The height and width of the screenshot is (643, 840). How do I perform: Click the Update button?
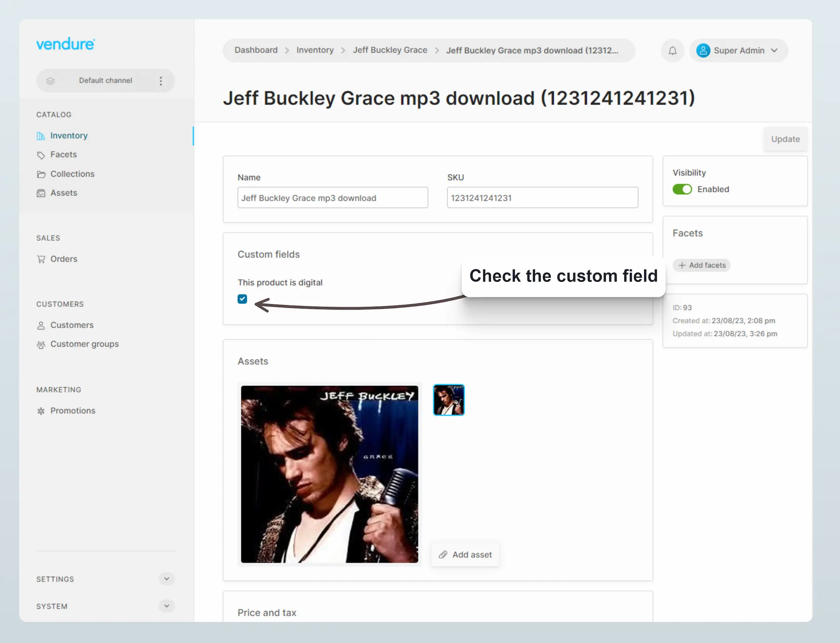(785, 139)
